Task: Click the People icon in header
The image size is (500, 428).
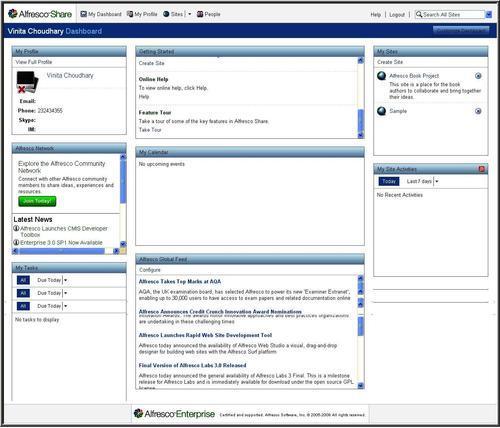Action: 200,14
